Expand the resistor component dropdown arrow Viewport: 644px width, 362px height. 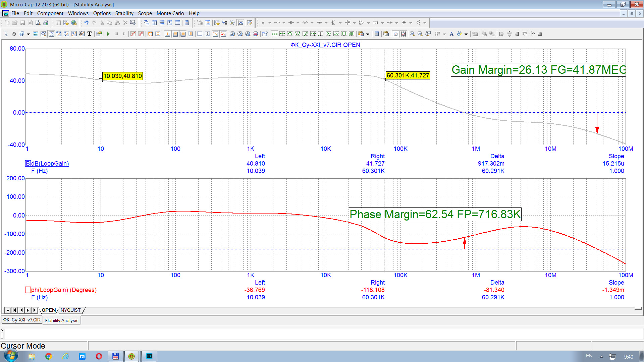pyautogui.click(x=284, y=23)
